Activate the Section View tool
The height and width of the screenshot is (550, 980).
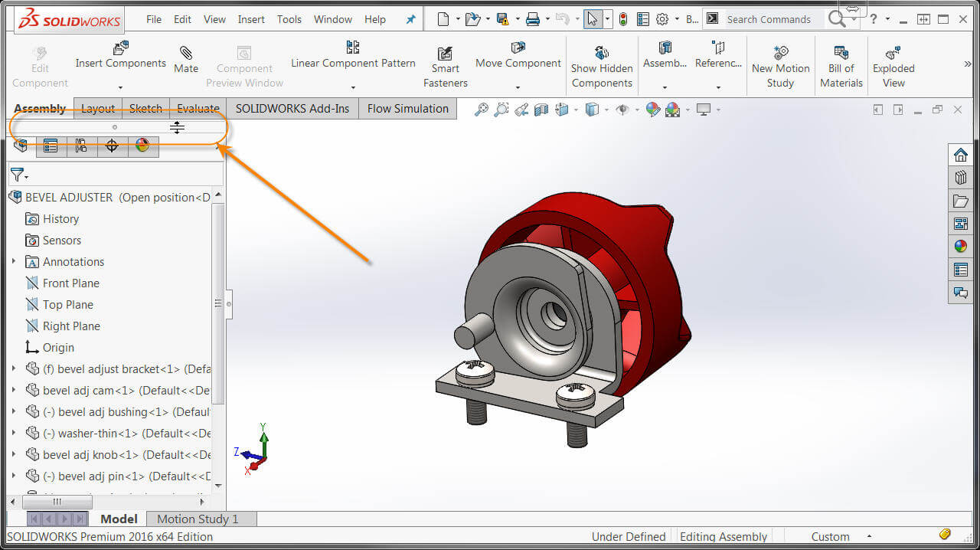[541, 110]
